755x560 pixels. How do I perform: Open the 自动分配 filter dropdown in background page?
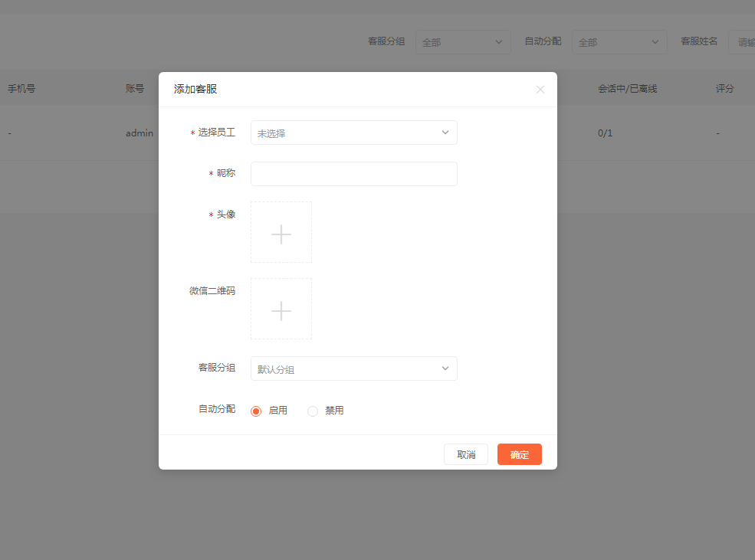619,42
